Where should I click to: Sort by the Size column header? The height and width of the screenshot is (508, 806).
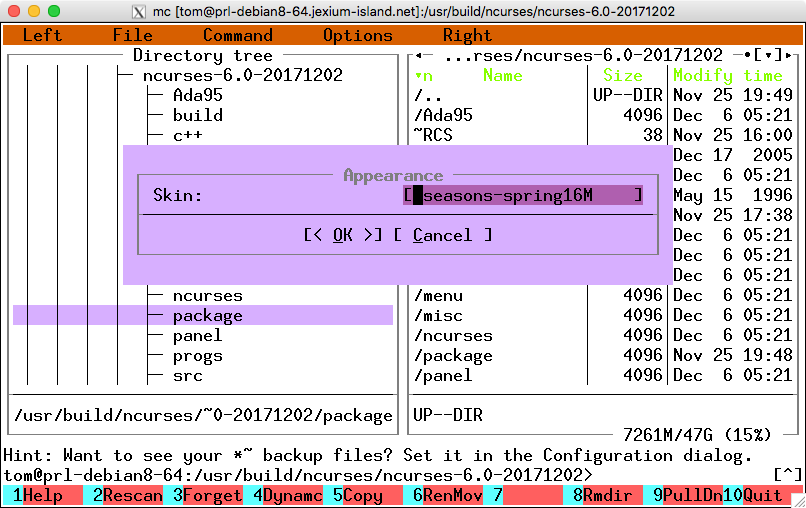622,75
